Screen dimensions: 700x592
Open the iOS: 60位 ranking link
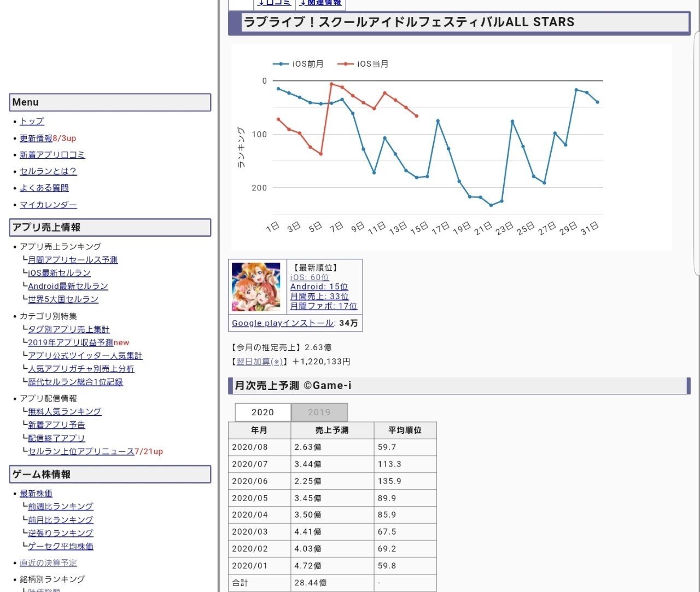pyautogui.click(x=310, y=277)
